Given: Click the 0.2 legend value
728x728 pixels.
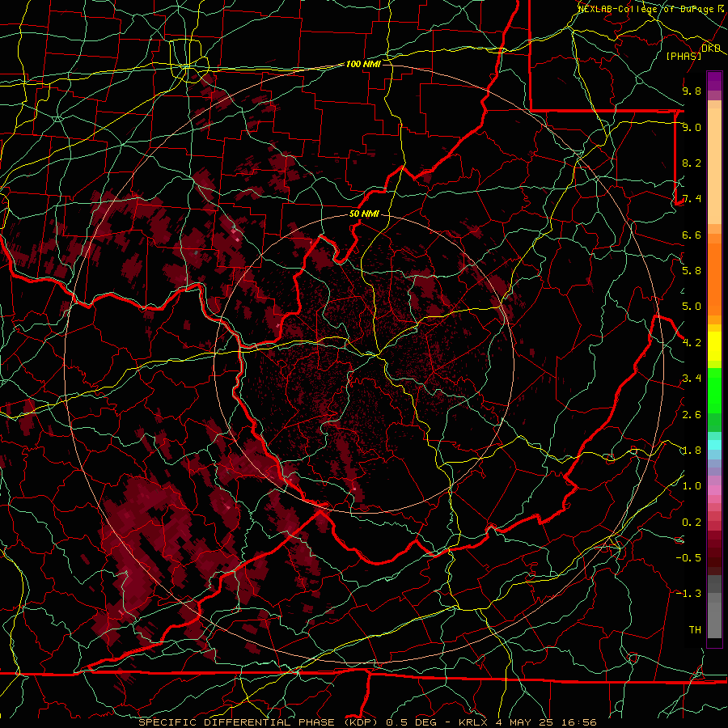Looking at the screenshot, I should [x=692, y=523].
